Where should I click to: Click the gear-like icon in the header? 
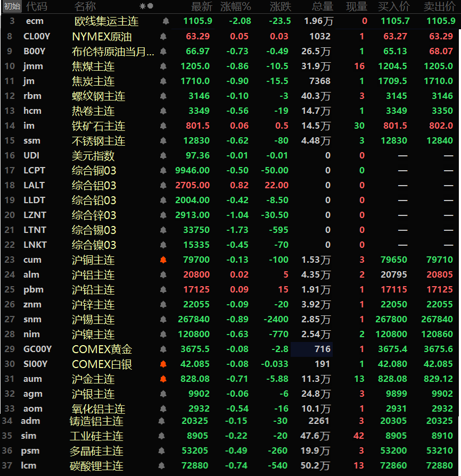(142, 6)
